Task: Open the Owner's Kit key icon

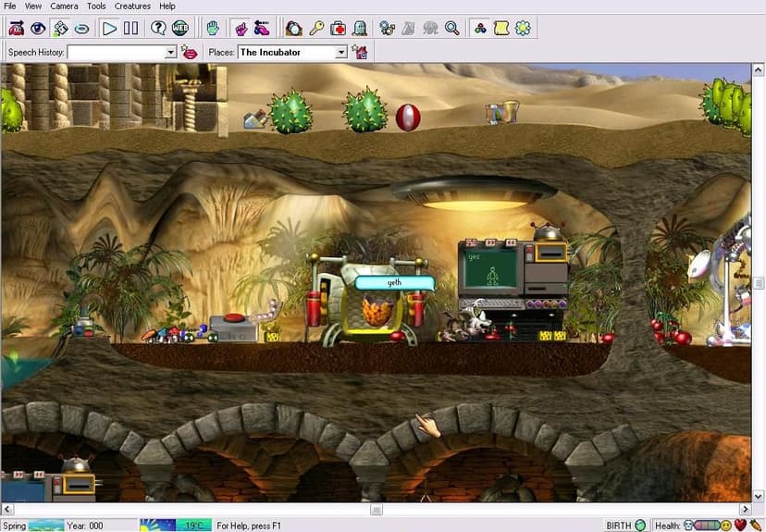Action: [316, 29]
